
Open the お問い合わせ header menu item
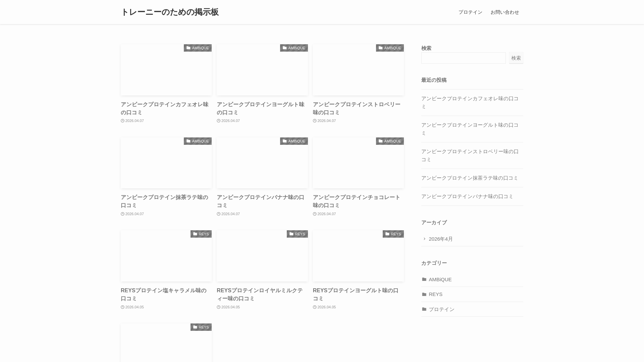505,12
